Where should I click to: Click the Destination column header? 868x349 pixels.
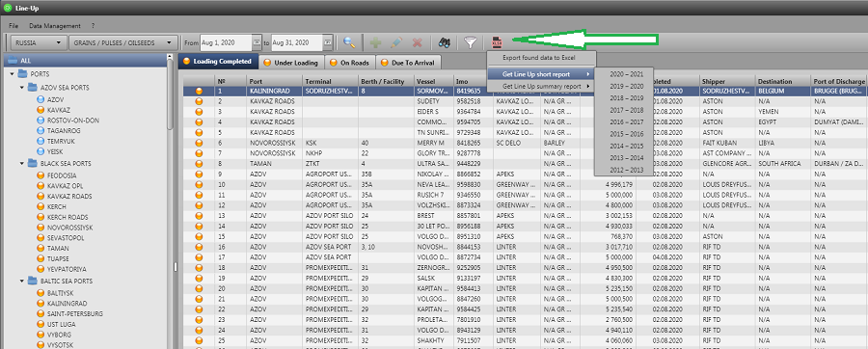coord(783,81)
